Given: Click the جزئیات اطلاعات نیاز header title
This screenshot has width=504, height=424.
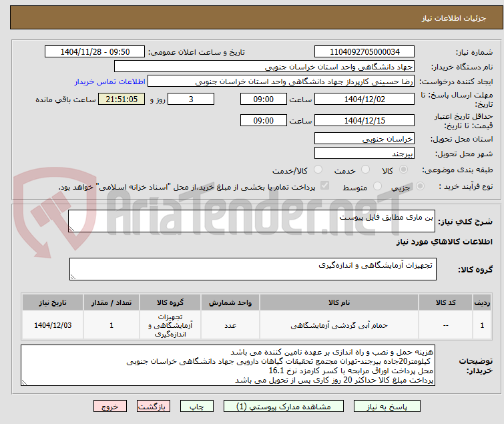Looking at the screenshot, I should click(453, 18).
